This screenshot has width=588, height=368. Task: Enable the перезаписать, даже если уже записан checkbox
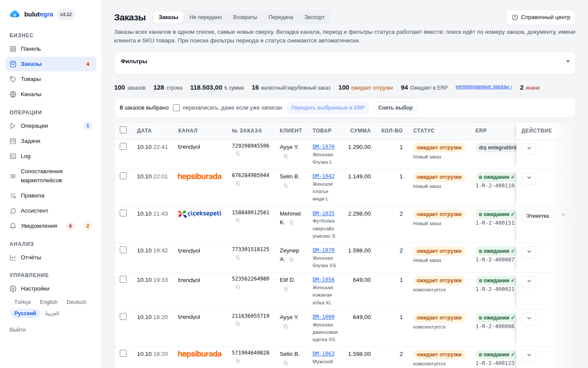click(x=176, y=108)
